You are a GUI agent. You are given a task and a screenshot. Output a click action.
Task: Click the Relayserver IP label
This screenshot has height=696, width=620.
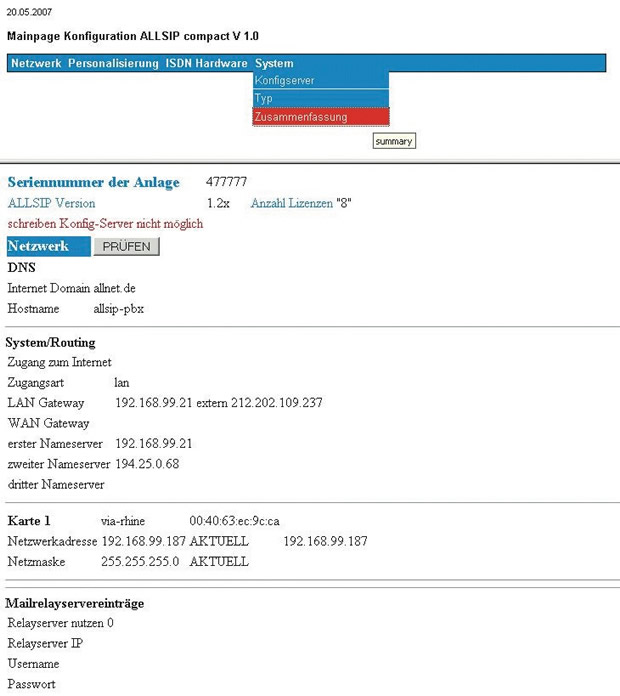click(45, 644)
